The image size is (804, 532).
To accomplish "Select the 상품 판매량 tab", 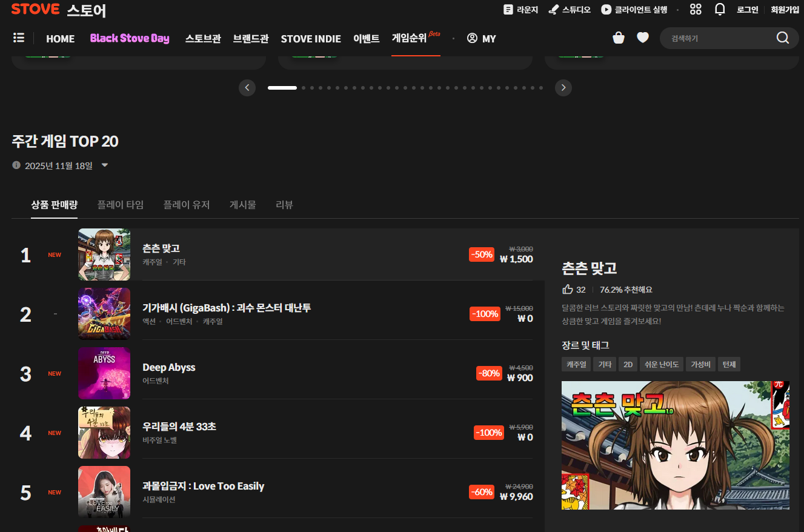I will 55,205.
